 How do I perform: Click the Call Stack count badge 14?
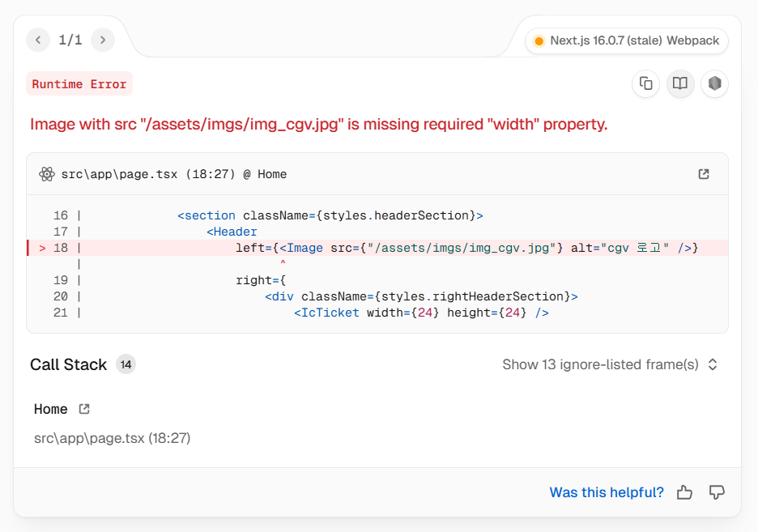pos(126,364)
